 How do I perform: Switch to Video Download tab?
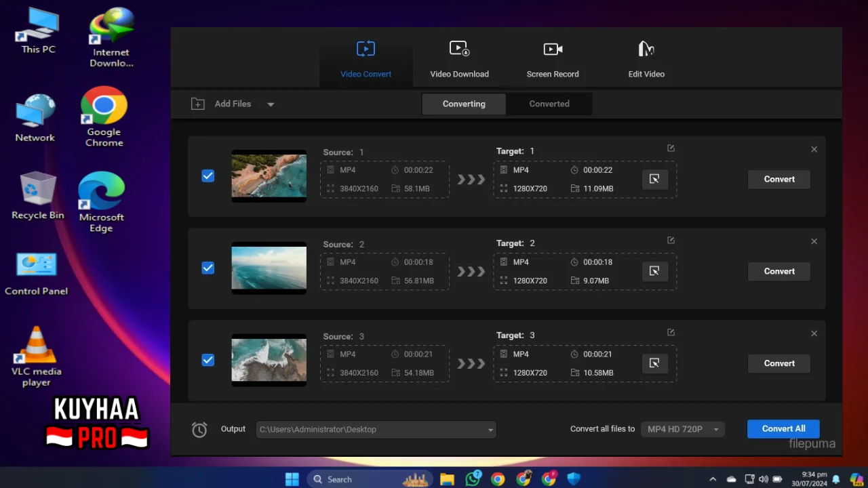click(459, 59)
